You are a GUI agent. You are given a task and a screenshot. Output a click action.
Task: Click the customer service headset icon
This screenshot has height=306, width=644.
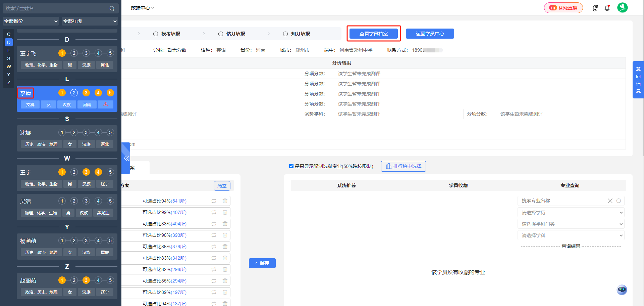595,8
